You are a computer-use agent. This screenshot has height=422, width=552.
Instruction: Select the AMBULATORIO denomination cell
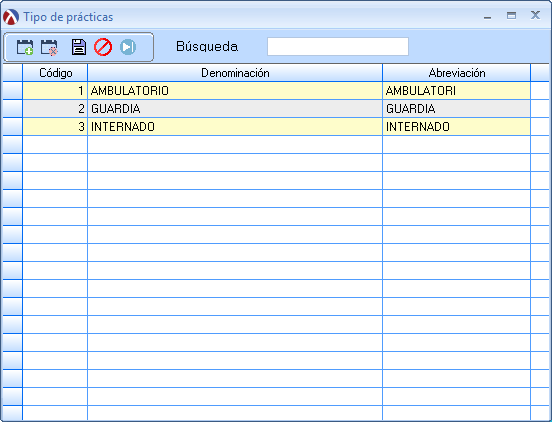click(235, 91)
